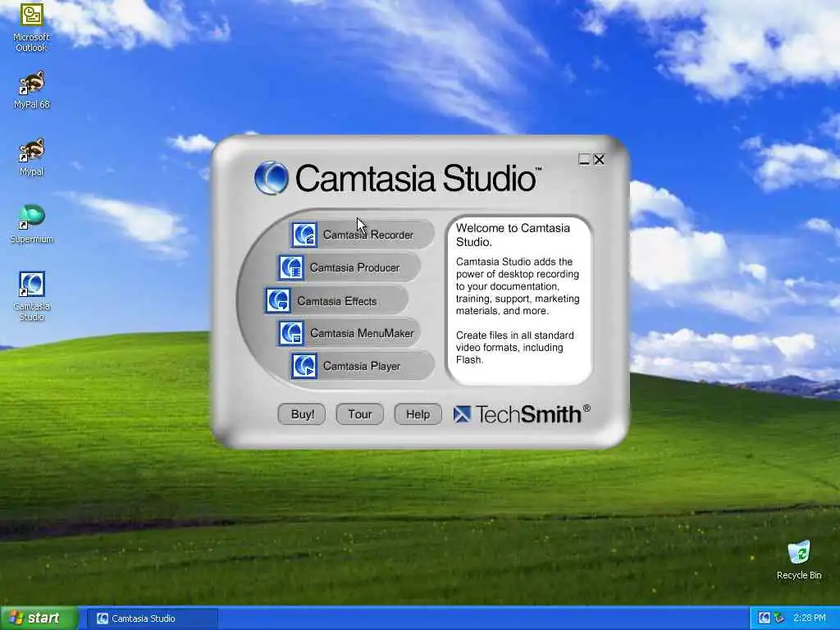840x630 pixels.
Task: Click the Camtasia Recorder label
Action: pyautogui.click(x=368, y=235)
